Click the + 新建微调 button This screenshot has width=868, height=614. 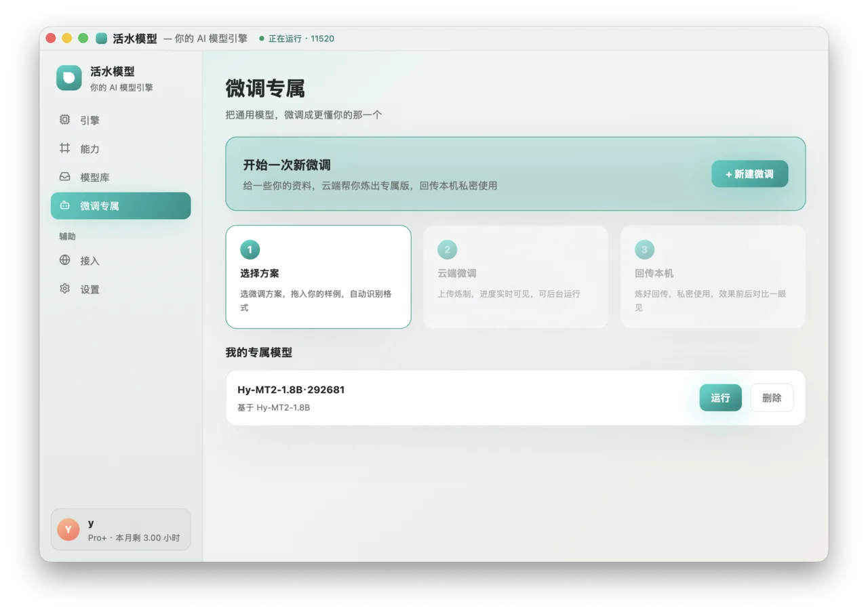[x=749, y=173]
